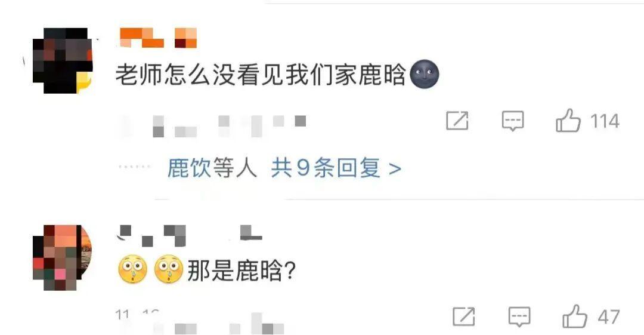The width and height of the screenshot is (644, 335).
Task: Open the reply icon on the 老师怎么没看见 comment
Action: click(513, 121)
